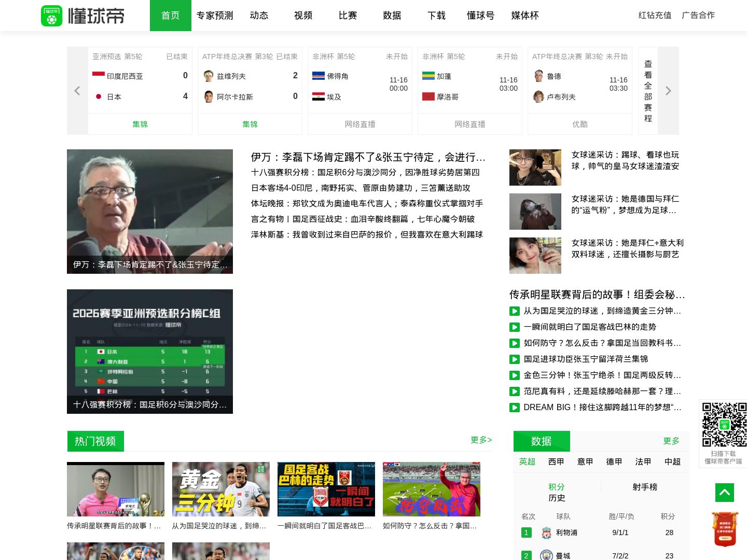Screen dimensions: 747x560
Task: Open the 下载 navigation item
Action: [x=437, y=16]
